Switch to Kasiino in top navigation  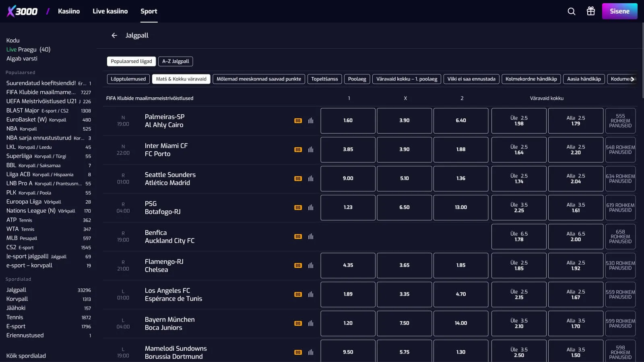(x=69, y=11)
